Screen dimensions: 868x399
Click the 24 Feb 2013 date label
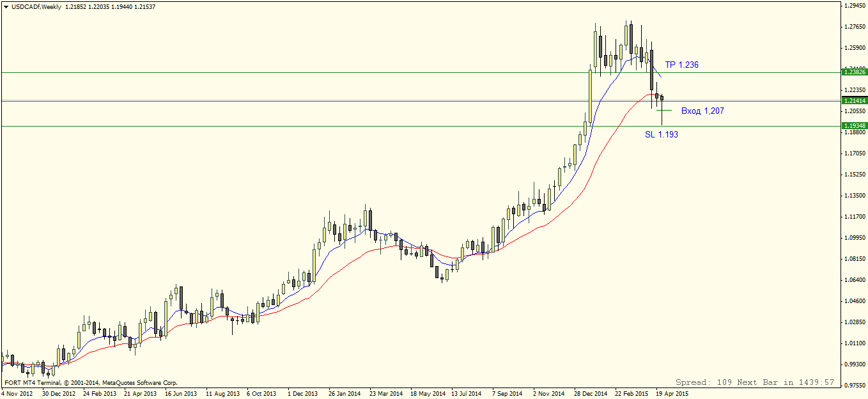pyautogui.click(x=100, y=394)
